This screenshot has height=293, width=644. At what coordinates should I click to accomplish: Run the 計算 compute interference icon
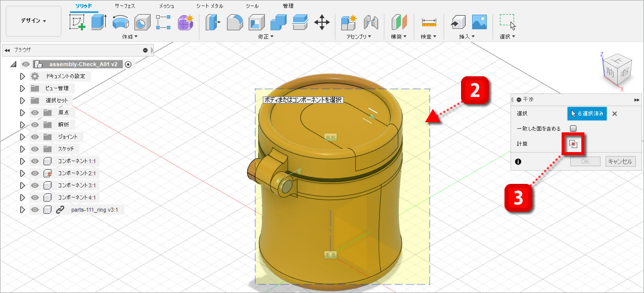(573, 144)
